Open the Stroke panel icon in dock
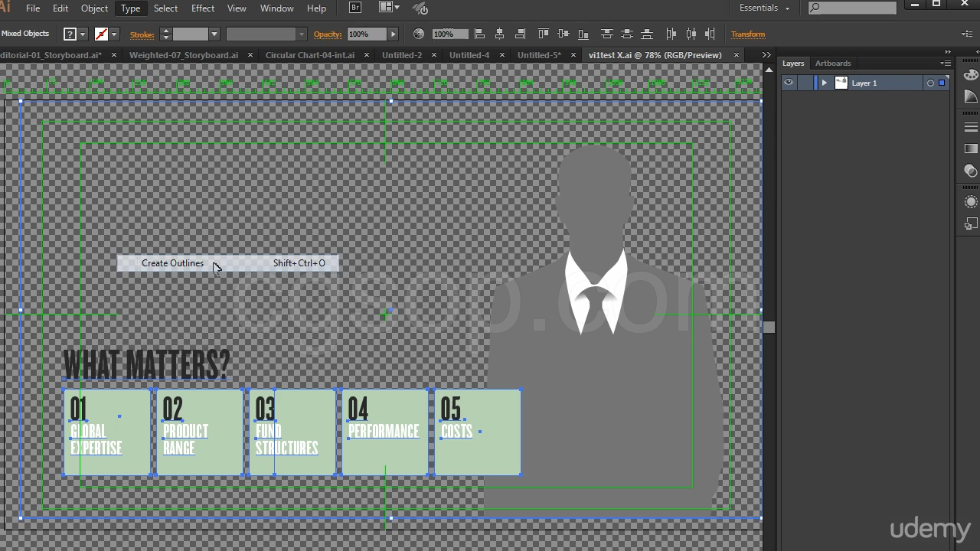Image resolution: width=980 pixels, height=551 pixels. 971,126
